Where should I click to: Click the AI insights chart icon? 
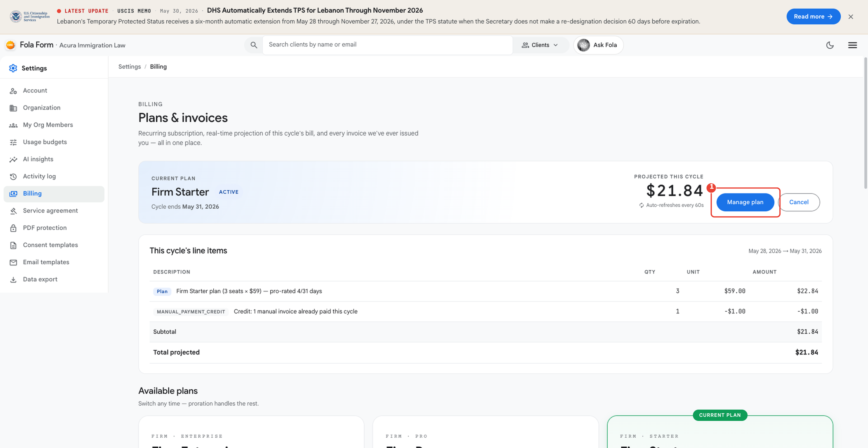click(13, 160)
